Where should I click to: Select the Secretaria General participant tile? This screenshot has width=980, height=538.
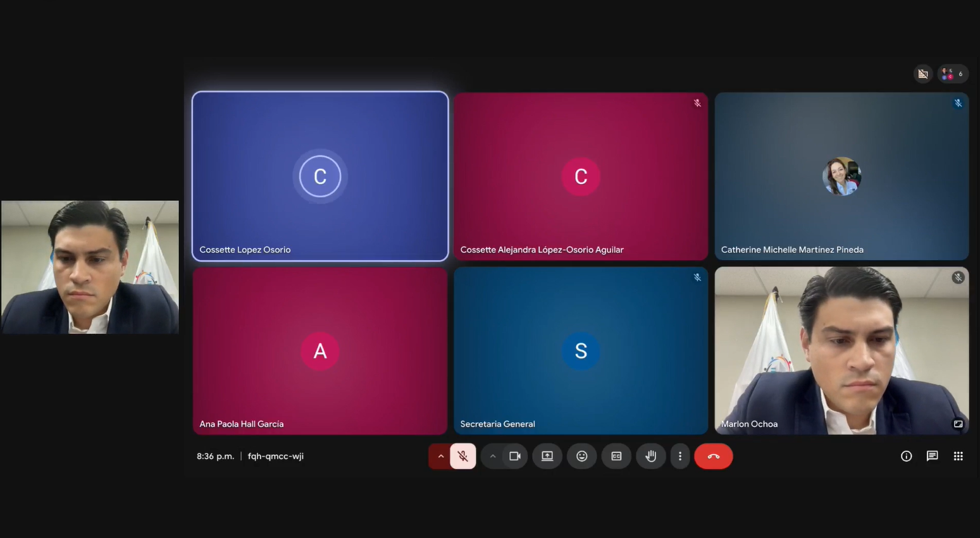[581, 351]
